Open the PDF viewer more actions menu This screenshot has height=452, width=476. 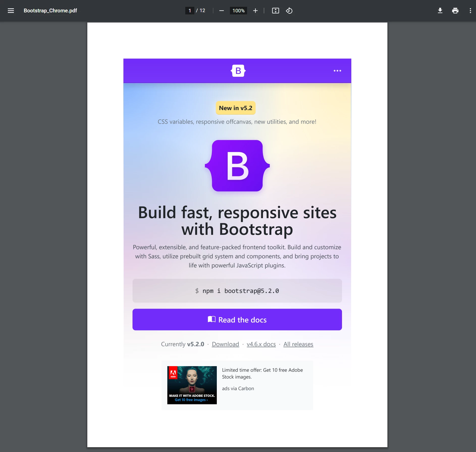[470, 11]
